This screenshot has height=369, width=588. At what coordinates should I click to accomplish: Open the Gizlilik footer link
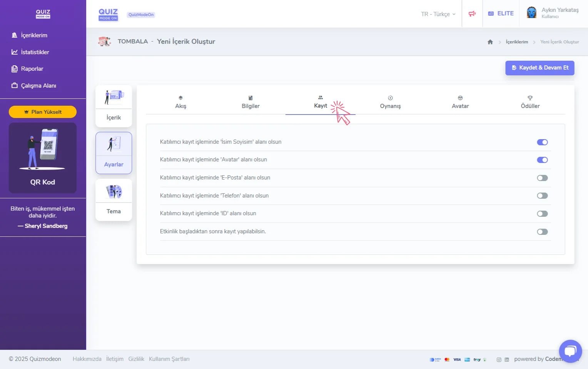[x=136, y=359]
